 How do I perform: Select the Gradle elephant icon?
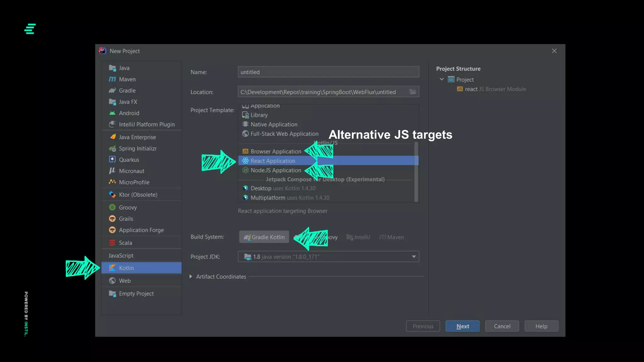[112, 90]
